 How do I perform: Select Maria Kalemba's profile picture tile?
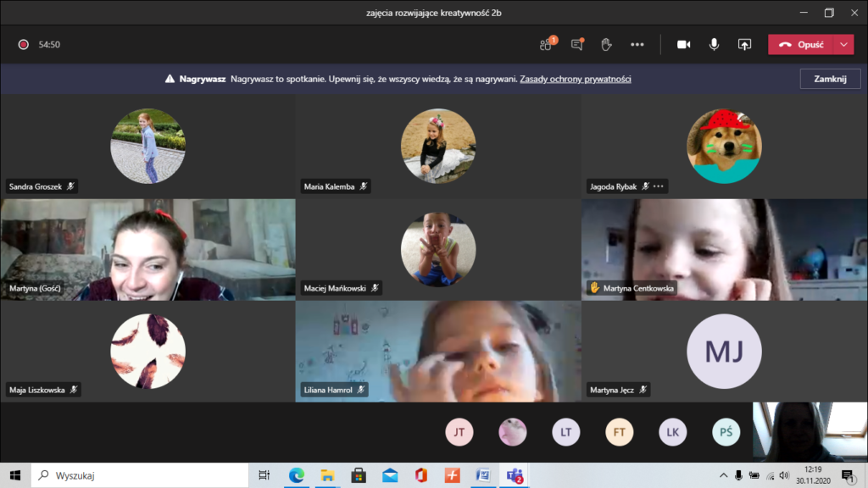click(x=438, y=146)
